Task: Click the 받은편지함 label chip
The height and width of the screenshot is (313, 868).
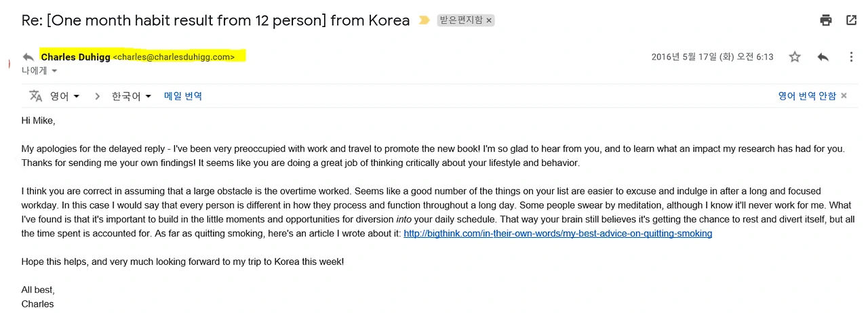Action: tap(461, 20)
